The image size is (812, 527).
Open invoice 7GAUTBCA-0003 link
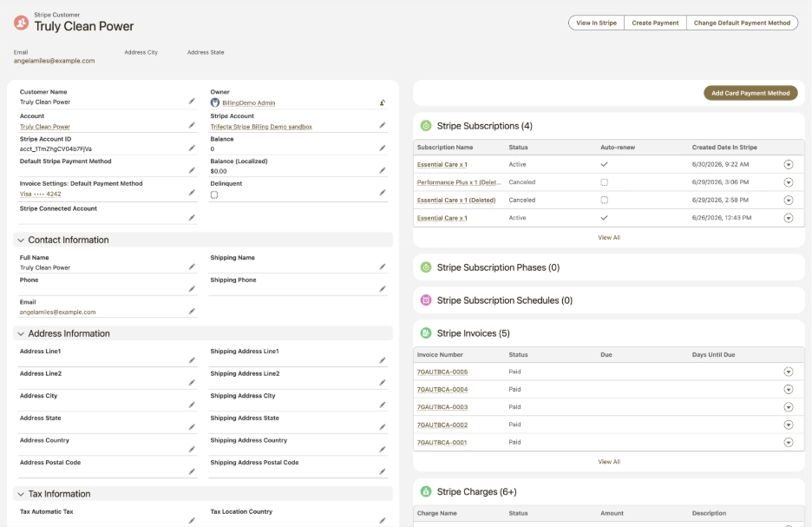[442, 407]
